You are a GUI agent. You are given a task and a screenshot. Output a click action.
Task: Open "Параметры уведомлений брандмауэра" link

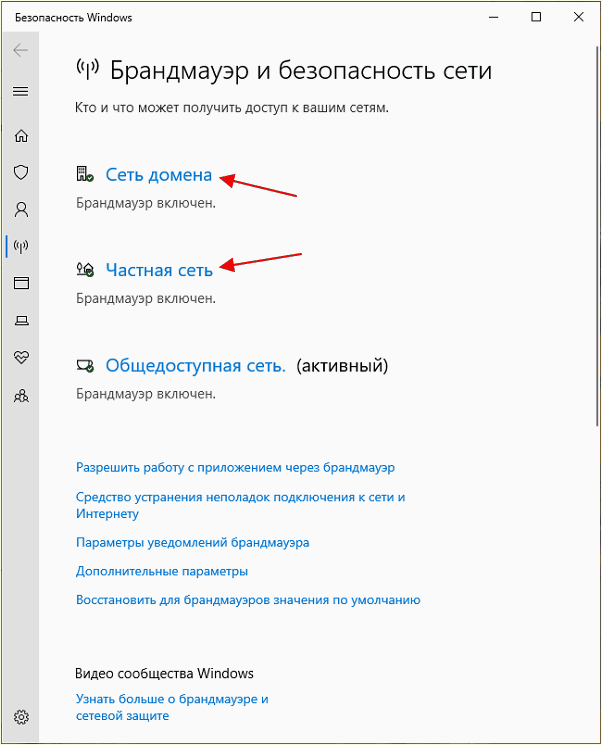pos(192,543)
